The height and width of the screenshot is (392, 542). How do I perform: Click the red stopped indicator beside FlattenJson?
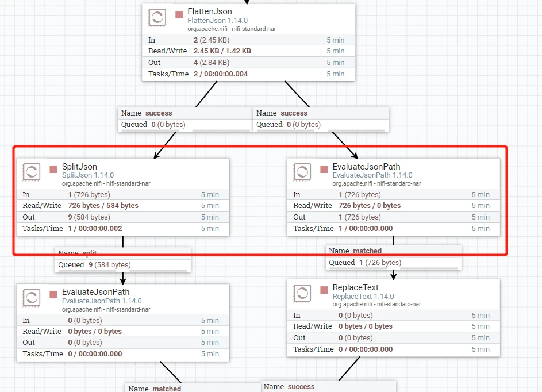(179, 14)
